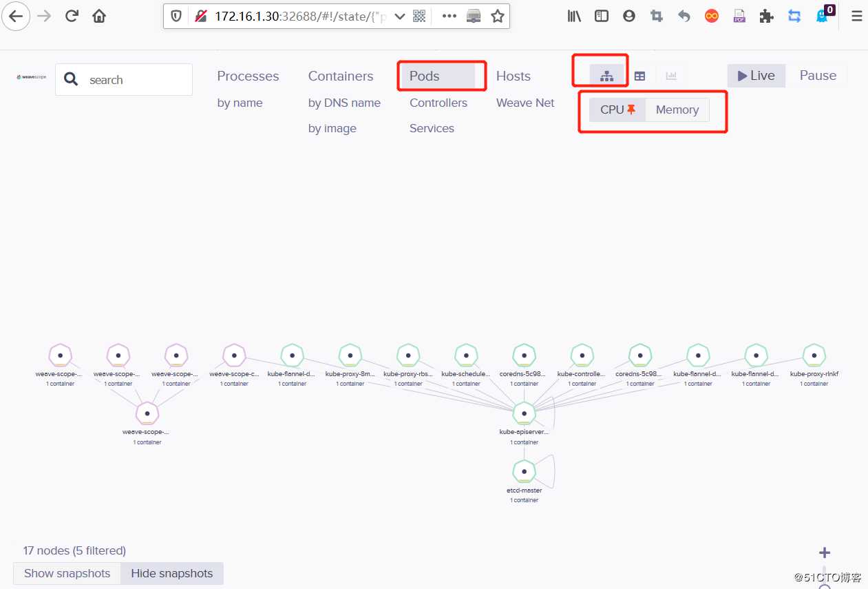The height and width of the screenshot is (589, 868).
Task: Click '17 nodes (5 filtered)' status text
Action: click(74, 550)
